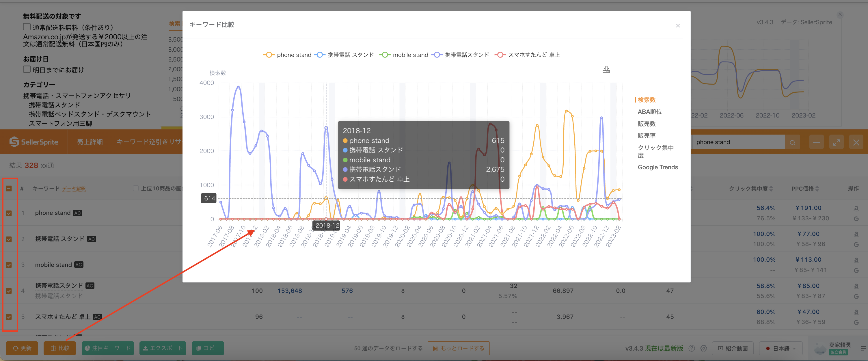This screenshot has width=868, height=361.
Task: Click the コピー copy button
Action: point(208,348)
